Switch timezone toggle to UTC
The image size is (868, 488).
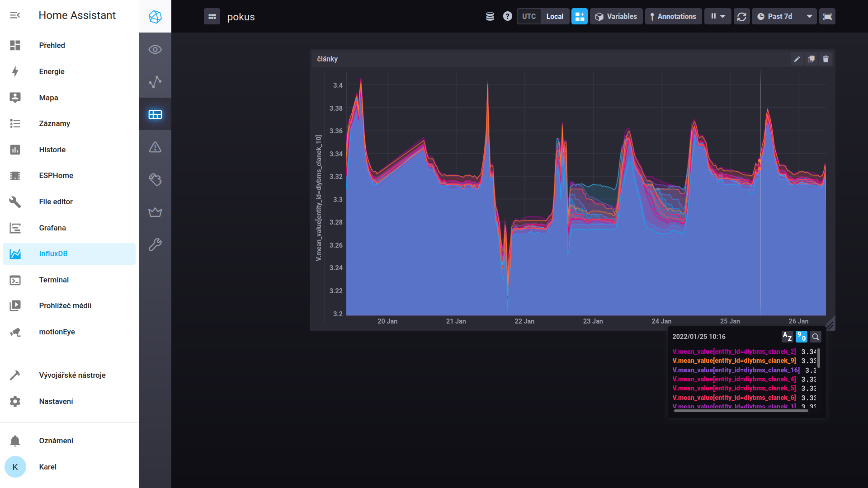pyautogui.click(x=529, y=17)
